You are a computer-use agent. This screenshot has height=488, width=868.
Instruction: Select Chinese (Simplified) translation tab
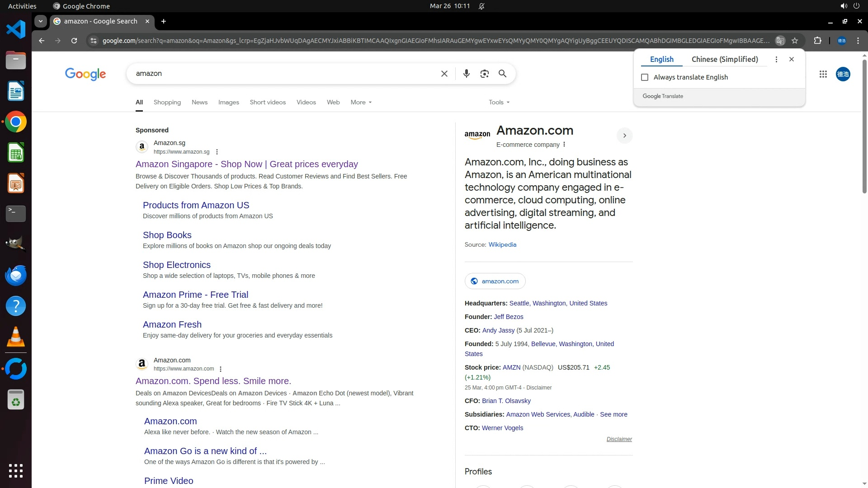(x=724, y=59)
